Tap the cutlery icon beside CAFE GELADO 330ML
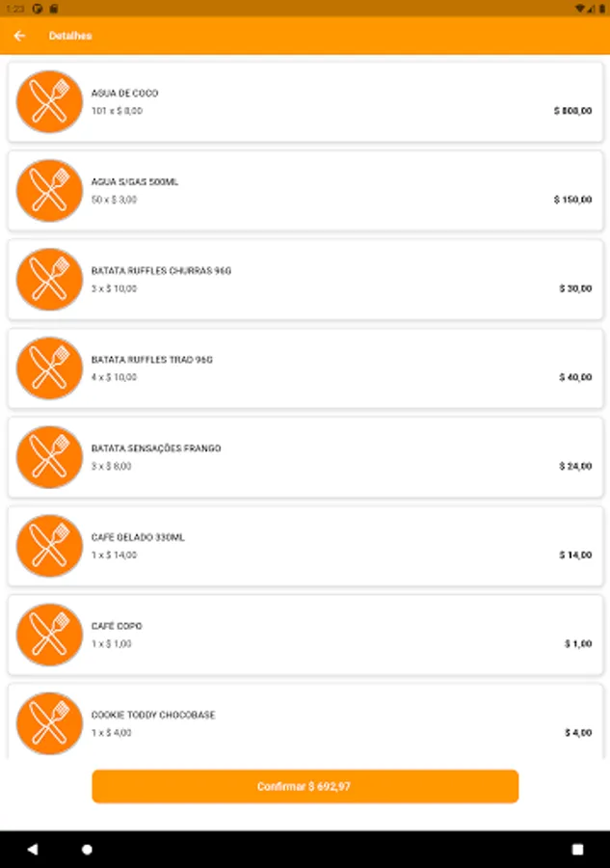 [x=49, y=545]
